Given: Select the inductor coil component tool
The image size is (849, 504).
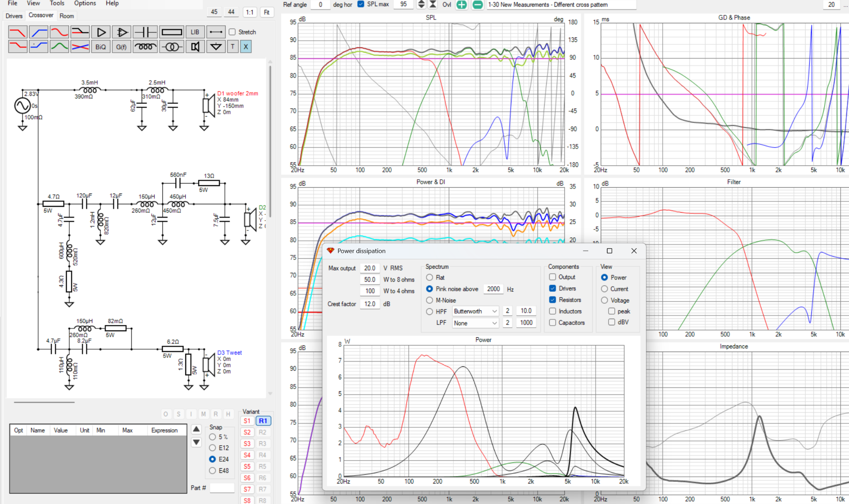Looking at the screenshot, I should pos(145,46).
